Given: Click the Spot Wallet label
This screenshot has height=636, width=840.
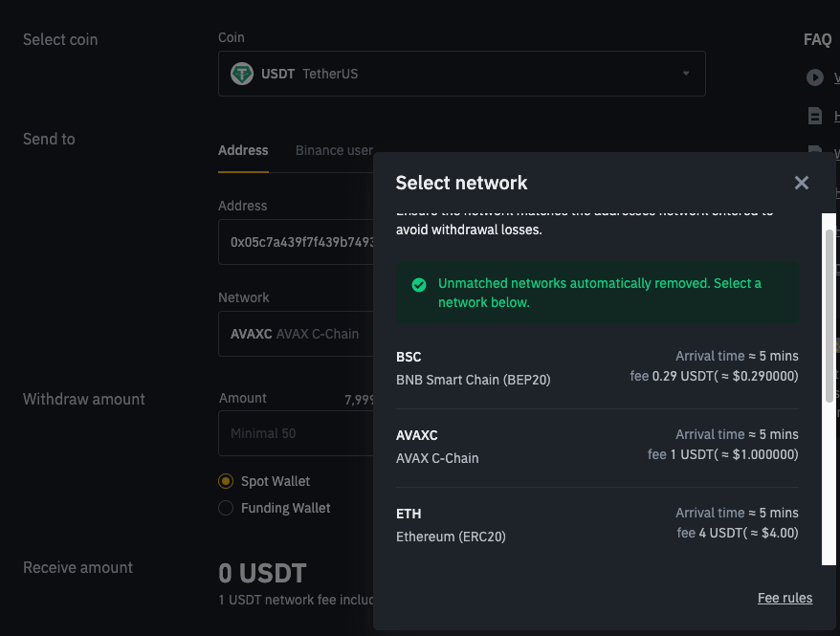Looking at the screenshot, I should tap(276, 481).
